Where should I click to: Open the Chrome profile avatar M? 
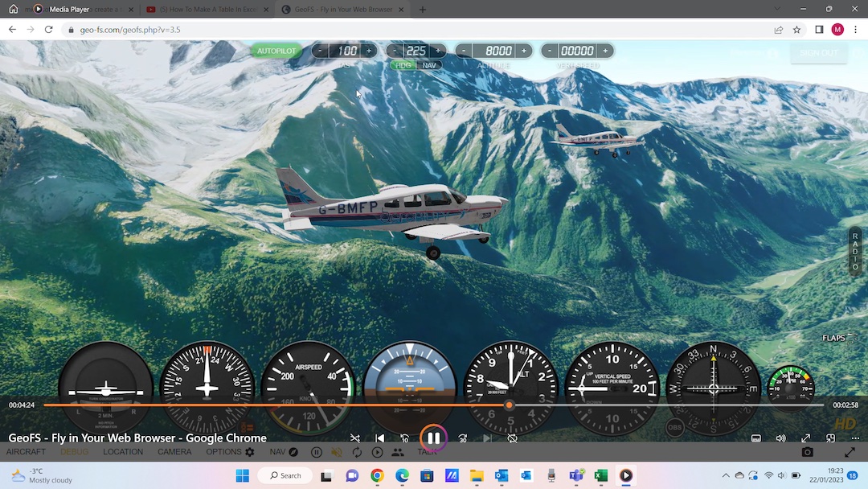click(x=837, y=30)
